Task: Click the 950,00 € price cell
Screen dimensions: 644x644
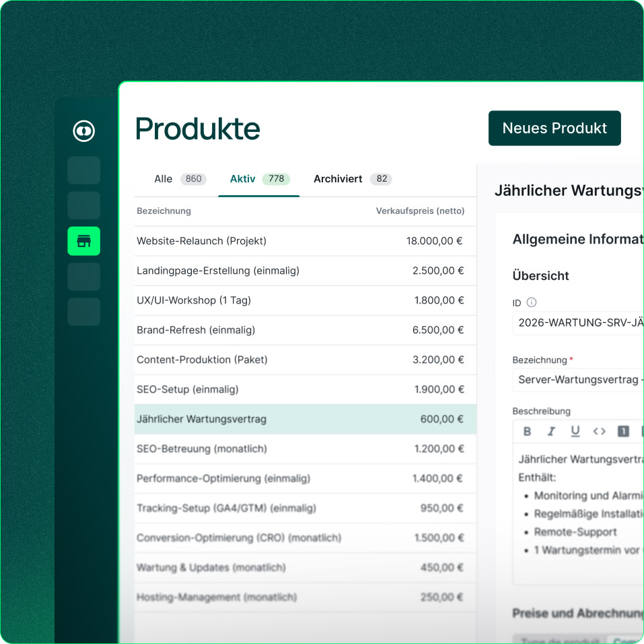Action: tap(441, 508)
